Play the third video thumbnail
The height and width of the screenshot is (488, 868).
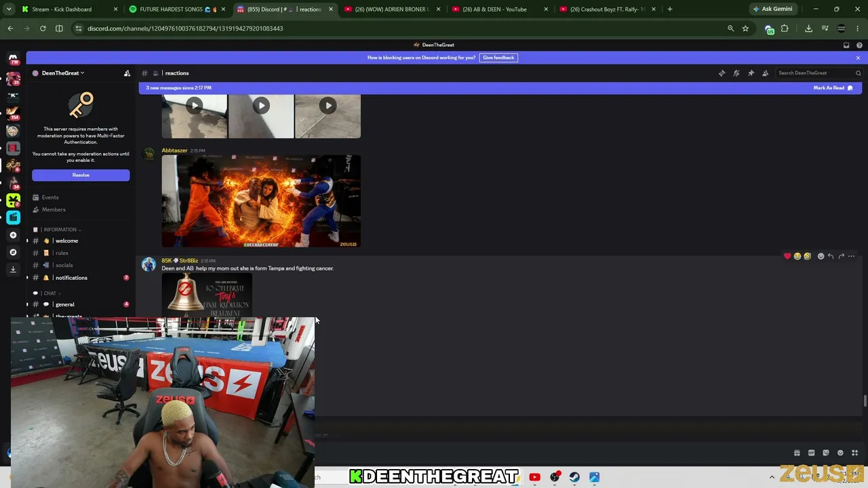(x=328, y=106)
